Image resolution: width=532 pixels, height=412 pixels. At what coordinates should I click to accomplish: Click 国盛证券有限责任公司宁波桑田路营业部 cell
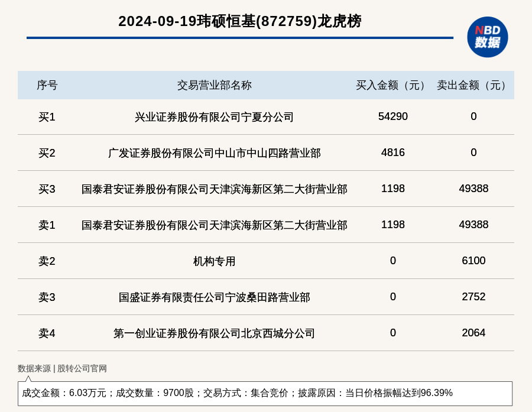(215, 297)
